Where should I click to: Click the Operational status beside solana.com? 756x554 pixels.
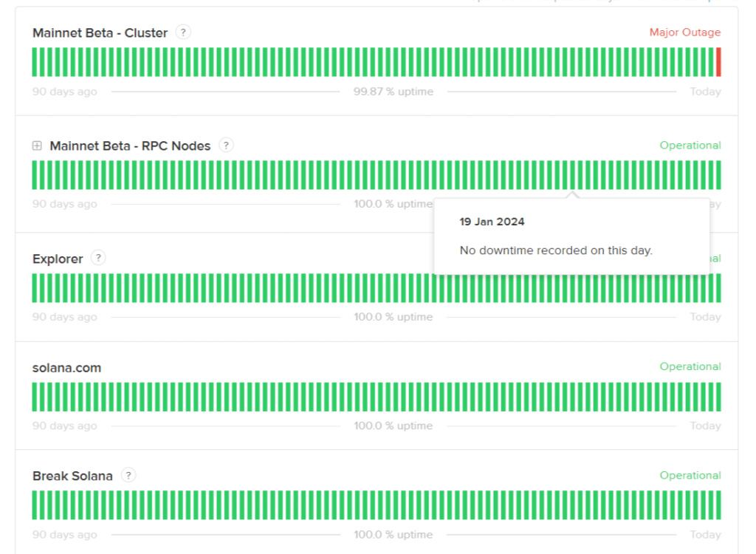690,367
